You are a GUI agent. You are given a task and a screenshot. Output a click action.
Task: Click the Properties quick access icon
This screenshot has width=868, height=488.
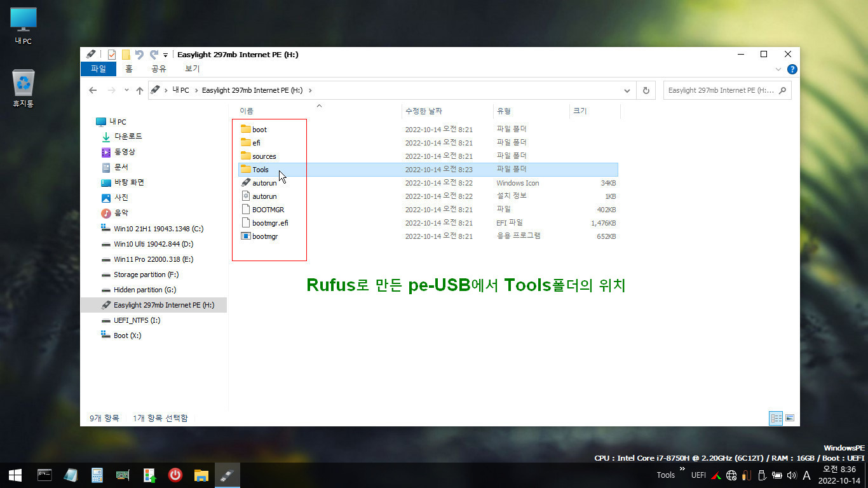point(112,55)
